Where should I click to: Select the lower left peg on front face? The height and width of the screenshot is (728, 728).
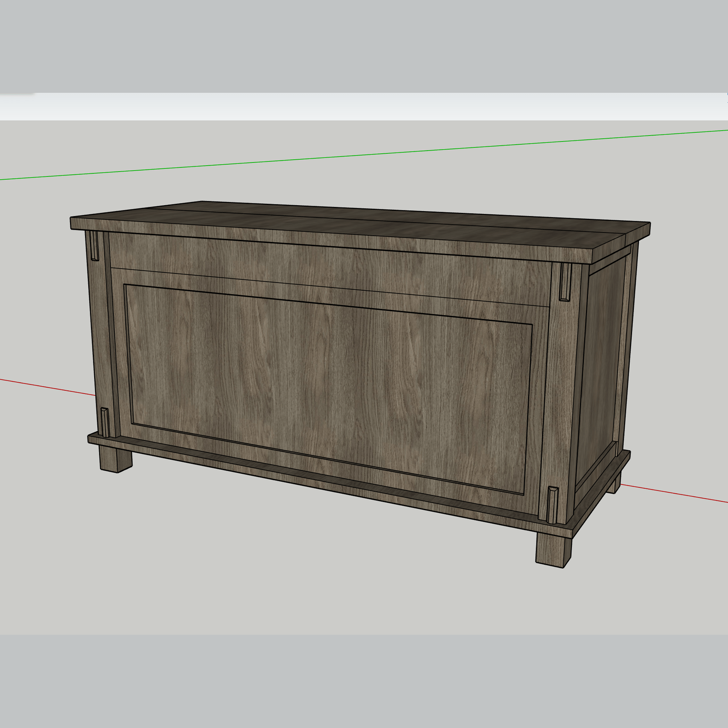[105, 423]
